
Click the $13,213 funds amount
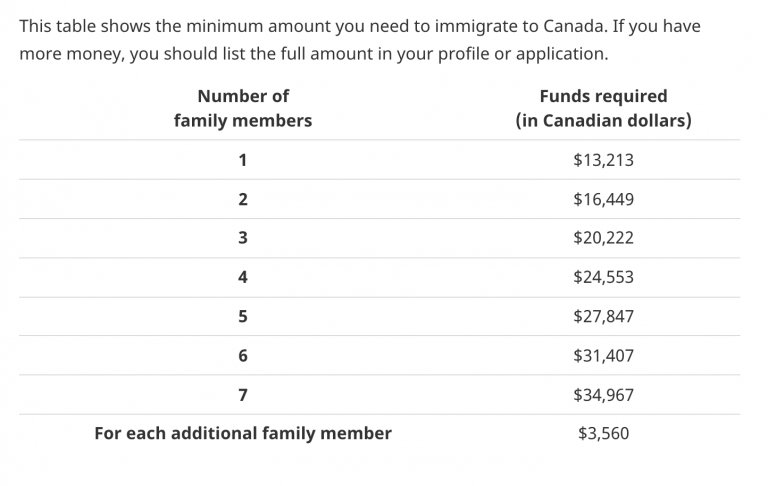click(x=603, y=160)
